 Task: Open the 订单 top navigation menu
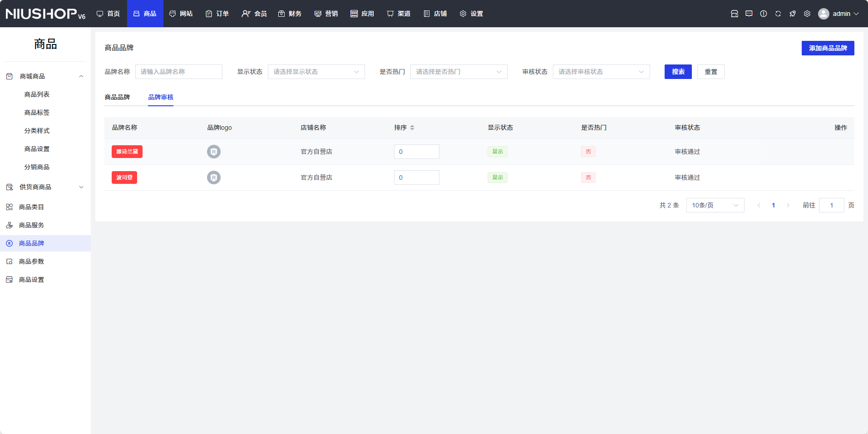tap(217, 14)
